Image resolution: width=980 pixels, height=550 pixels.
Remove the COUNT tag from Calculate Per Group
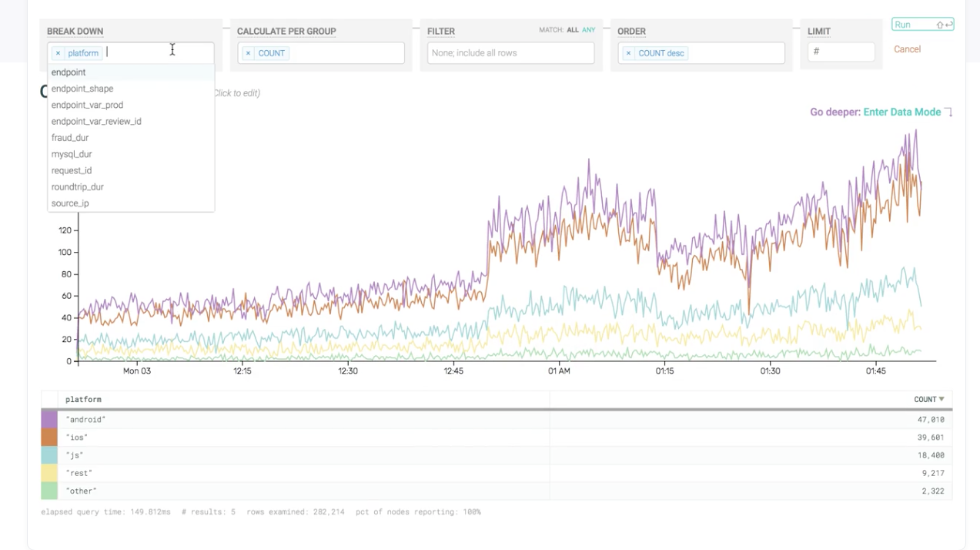pyautogui.click(x=248, y=53)
